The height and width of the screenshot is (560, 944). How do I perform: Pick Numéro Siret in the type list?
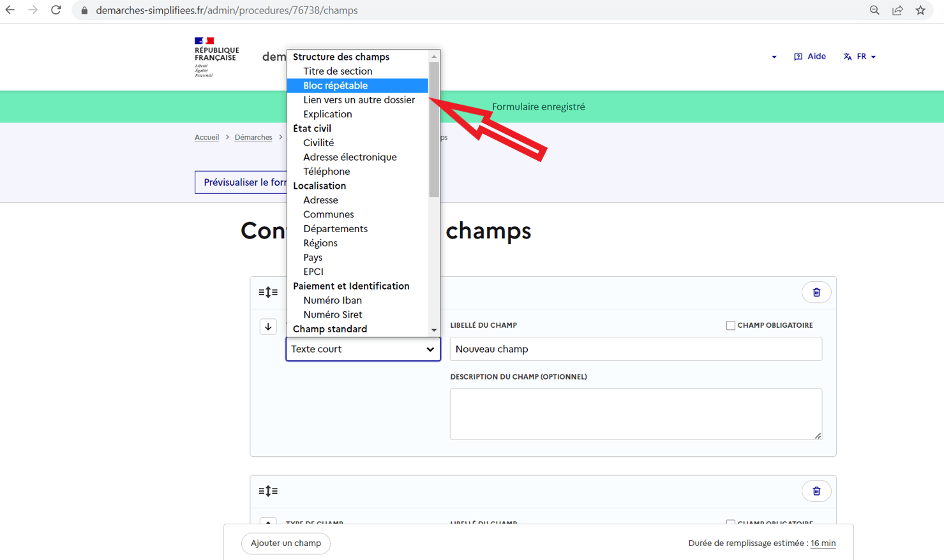click(333, 314)
